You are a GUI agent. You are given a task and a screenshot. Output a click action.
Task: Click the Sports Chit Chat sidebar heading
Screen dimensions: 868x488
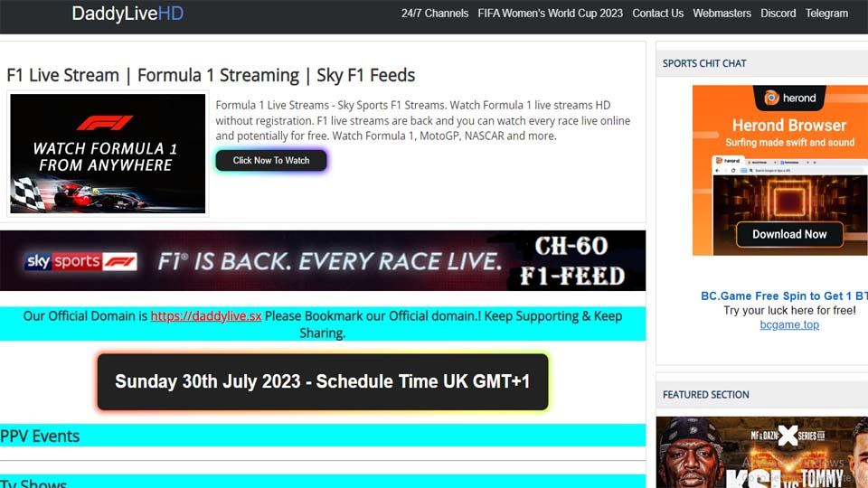coord(704,63)
